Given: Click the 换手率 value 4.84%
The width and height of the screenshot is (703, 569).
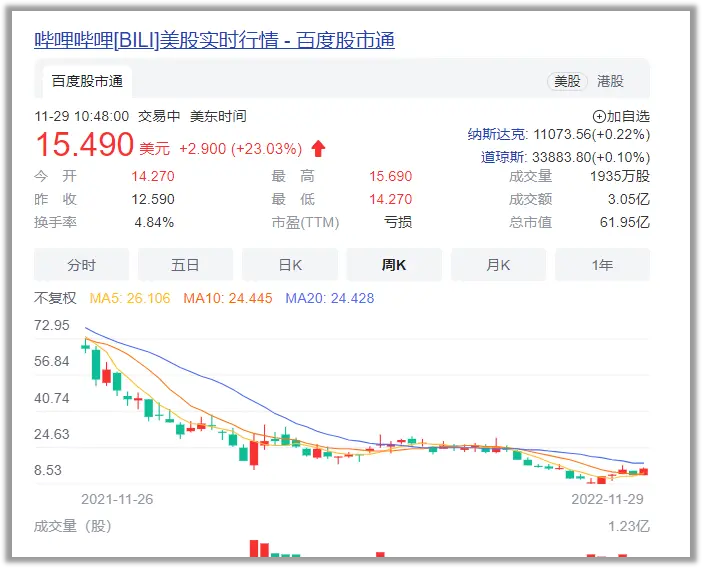Looking at the screenshot, I should (154, 222).
